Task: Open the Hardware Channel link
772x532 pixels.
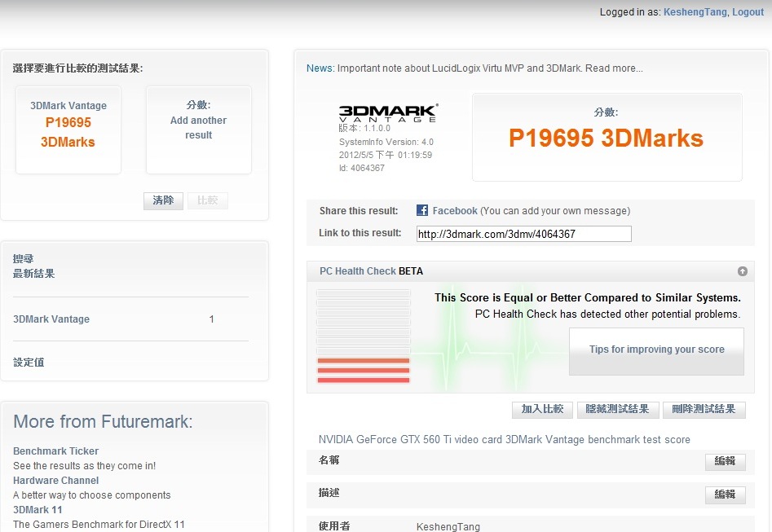Action: tap(55, 481)
